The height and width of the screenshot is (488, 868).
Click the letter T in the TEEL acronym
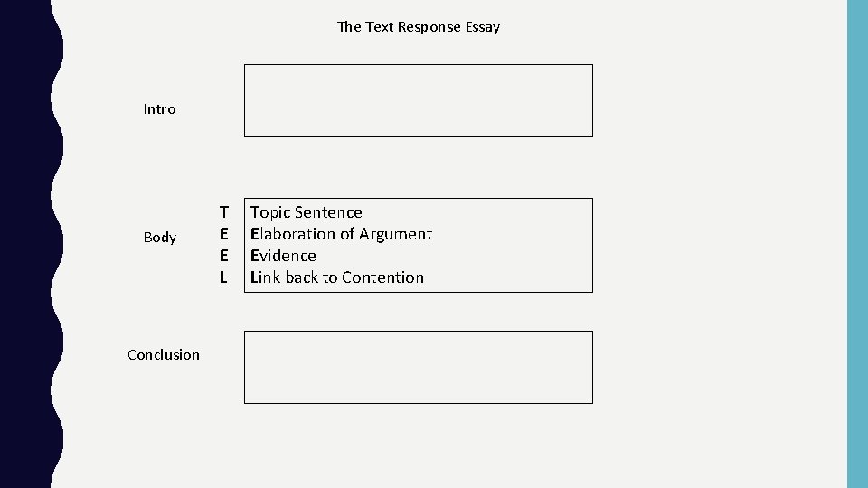coord(223,212)
